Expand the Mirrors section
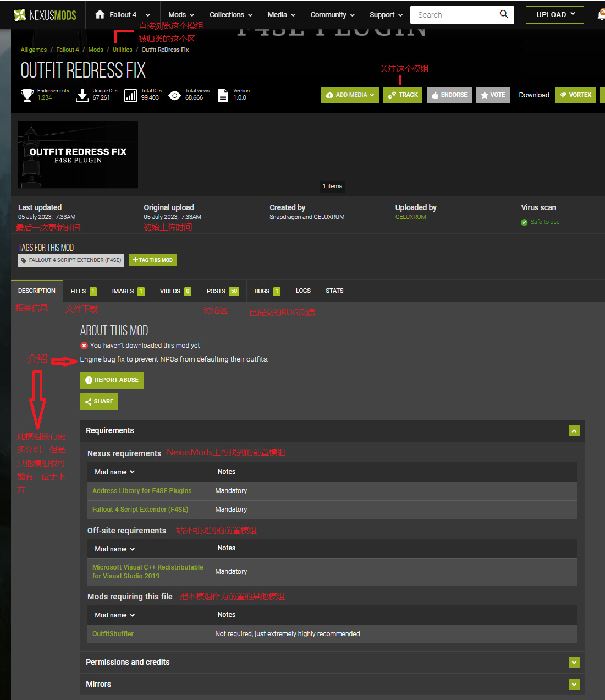Image resolution: width=605 pixels, height=700 pixels. 574,685
